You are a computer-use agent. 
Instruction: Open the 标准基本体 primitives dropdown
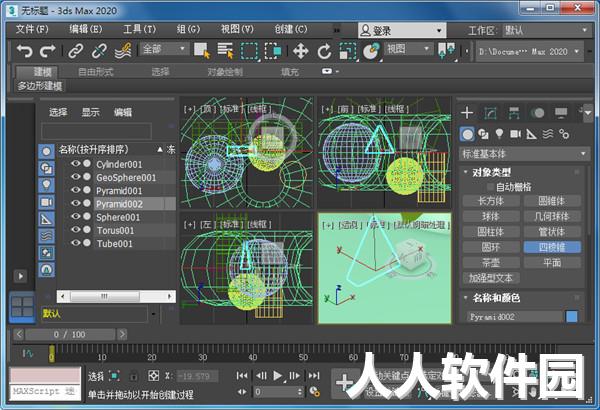click(x=524, y=154)
